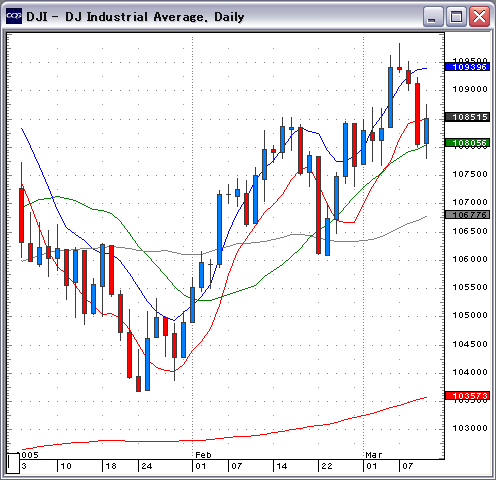Click the 107000 price axis label
Image resolution: width=496 pixels, height=480 pixels.
coord(470,202)
